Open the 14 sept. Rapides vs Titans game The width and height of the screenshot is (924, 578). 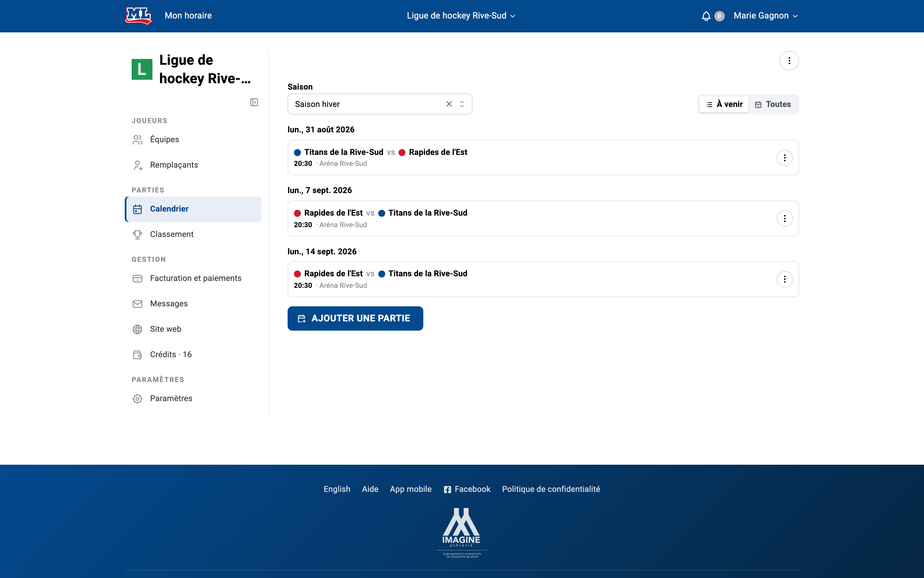coord(543,279)
